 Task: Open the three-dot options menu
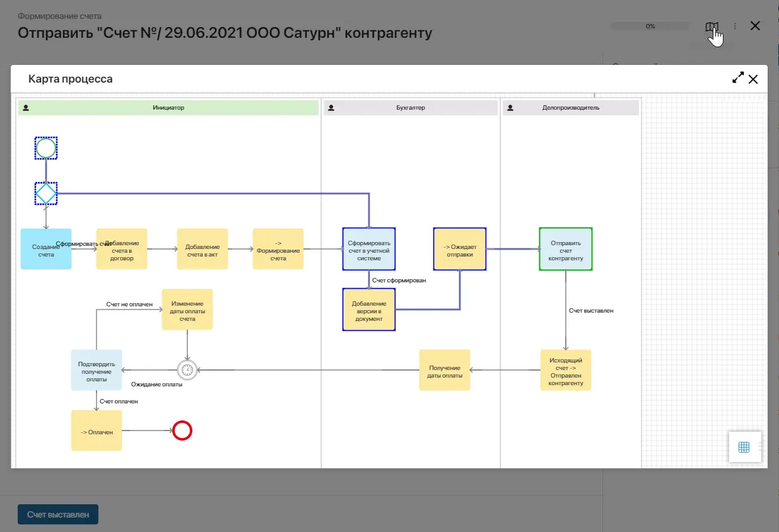[x=735, y=26]
